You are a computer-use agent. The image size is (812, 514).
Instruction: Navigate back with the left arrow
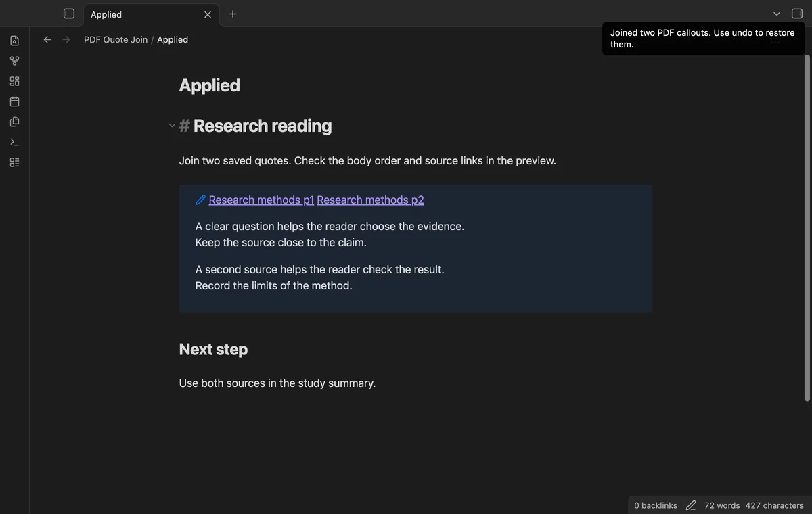47,40
